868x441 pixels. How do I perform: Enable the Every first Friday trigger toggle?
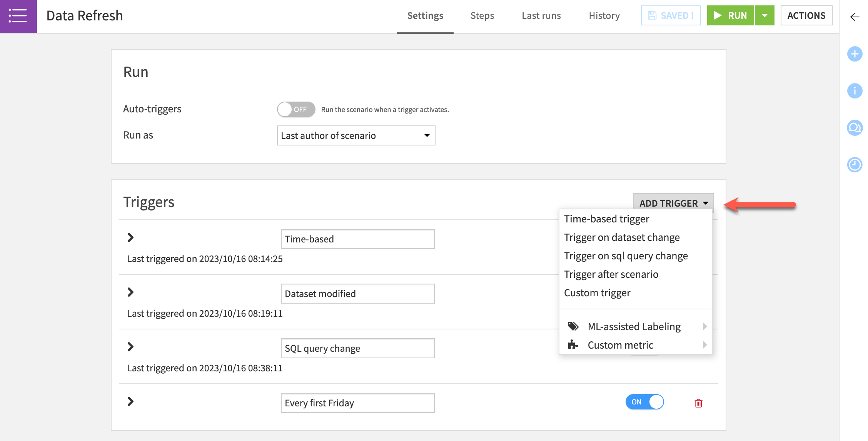click(645, 402)
